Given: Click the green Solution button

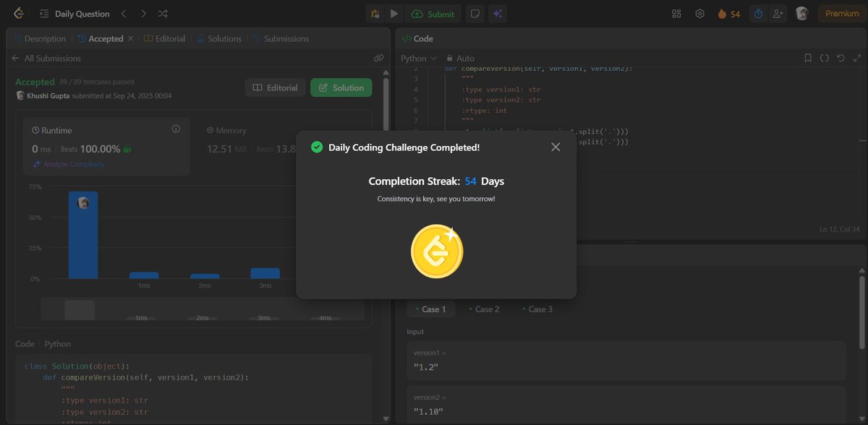Looking at the screenshot, I should (341, 87).
